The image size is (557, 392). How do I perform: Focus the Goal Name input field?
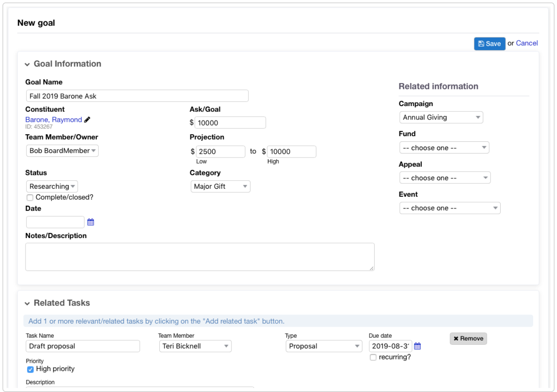(137, 96)
